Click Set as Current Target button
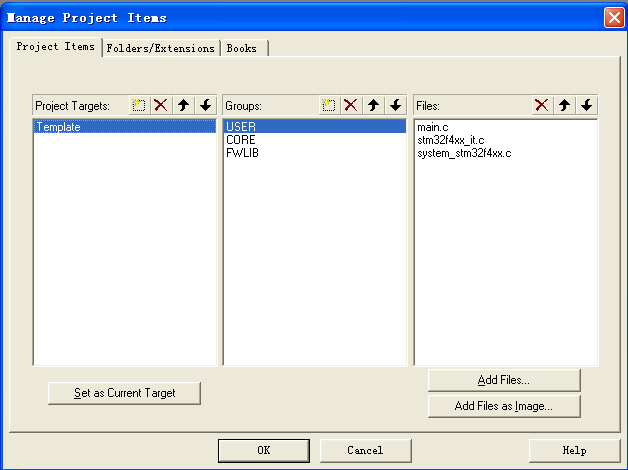 125,393
